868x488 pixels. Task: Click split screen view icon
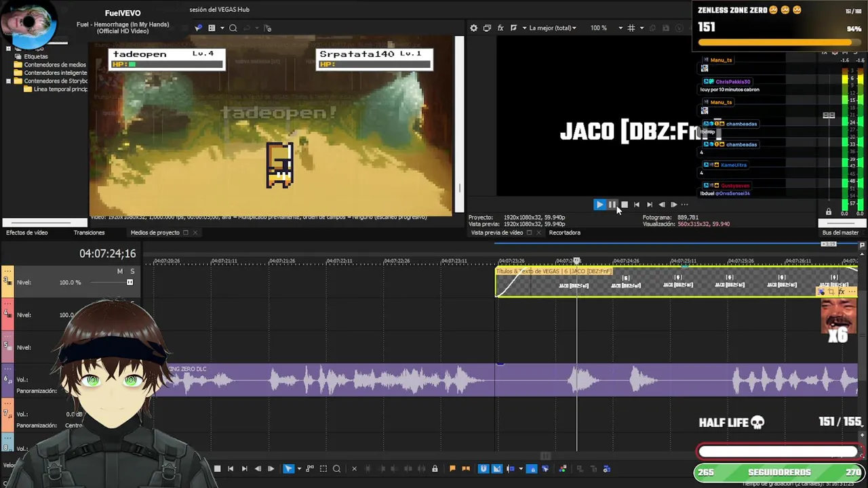pyautogui.click(x=513, y=28)
